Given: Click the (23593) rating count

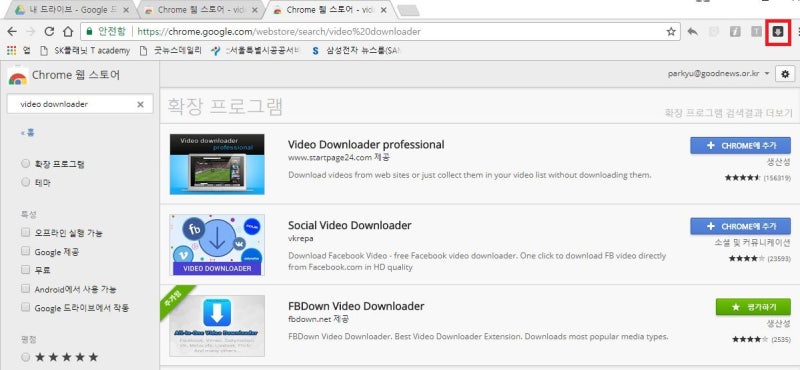Looking at the screenshot, I should pyautogui.click(x=779, y=259).
